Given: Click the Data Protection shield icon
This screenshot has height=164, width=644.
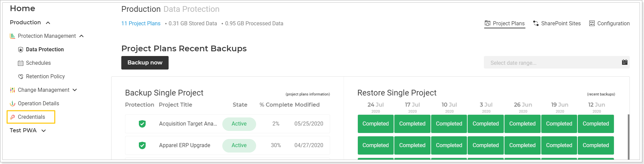Looking at the screenshot, I should pos(21,49).
